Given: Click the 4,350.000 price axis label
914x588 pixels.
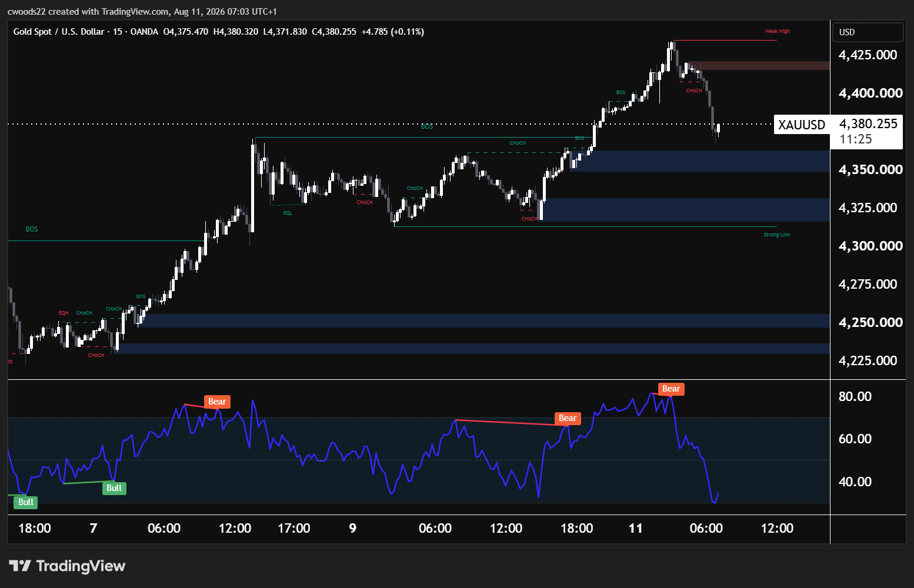Looking at the screenshot, I should pyautogui.click(x=870, y=169).
